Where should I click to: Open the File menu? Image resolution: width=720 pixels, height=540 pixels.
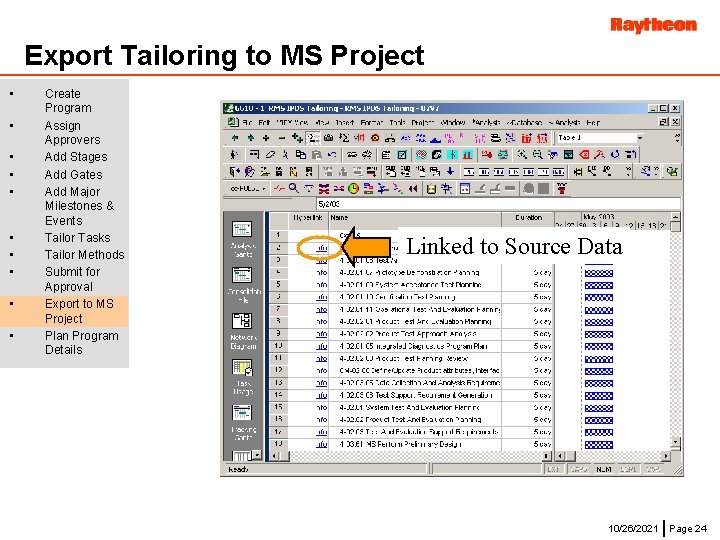tap(248, 123)
